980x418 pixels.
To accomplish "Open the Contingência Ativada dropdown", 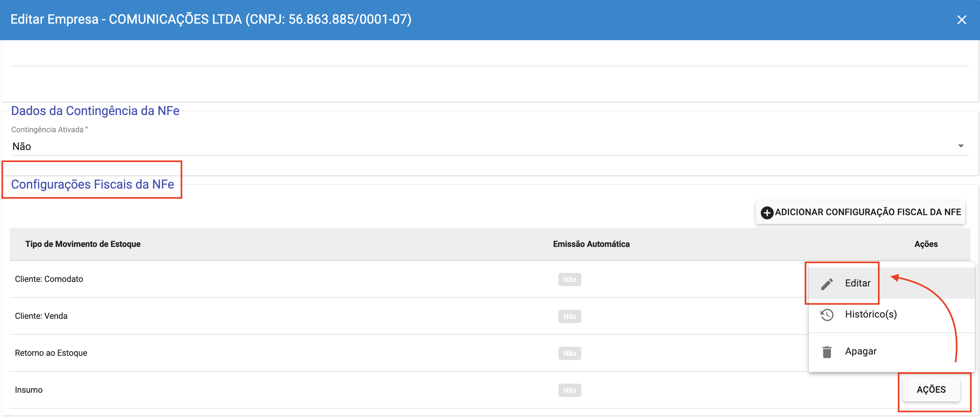I will click(x=490, y=146).
